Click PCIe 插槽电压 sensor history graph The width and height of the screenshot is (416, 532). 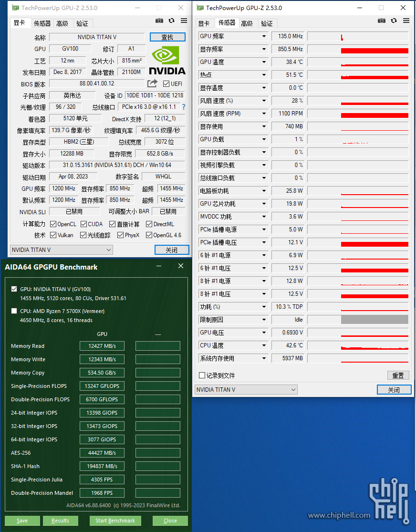point(358,242)
